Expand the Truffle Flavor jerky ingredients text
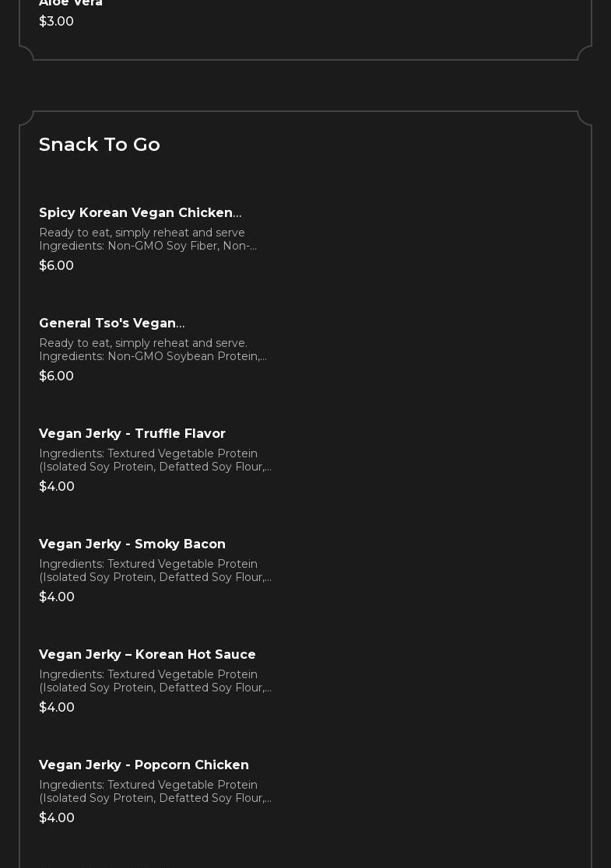Viewport: 611px width, 868px height. pyautogui.click(x=155, y=460)
